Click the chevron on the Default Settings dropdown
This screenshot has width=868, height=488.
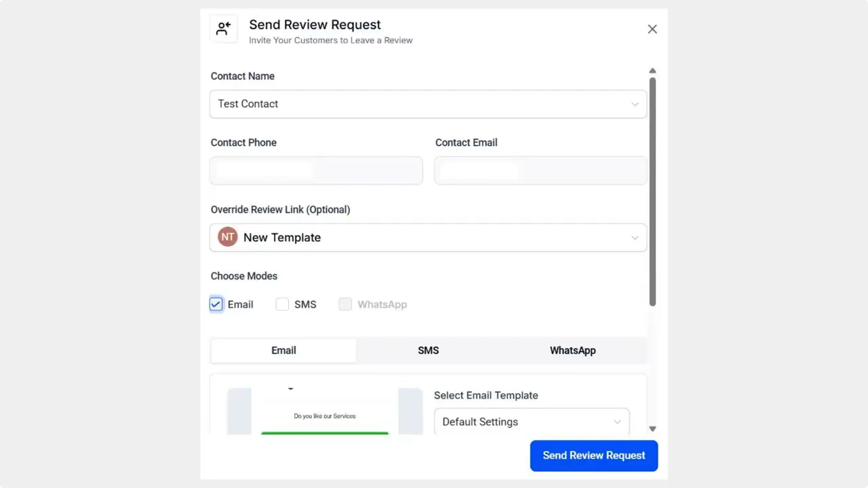tap(617, 422)
